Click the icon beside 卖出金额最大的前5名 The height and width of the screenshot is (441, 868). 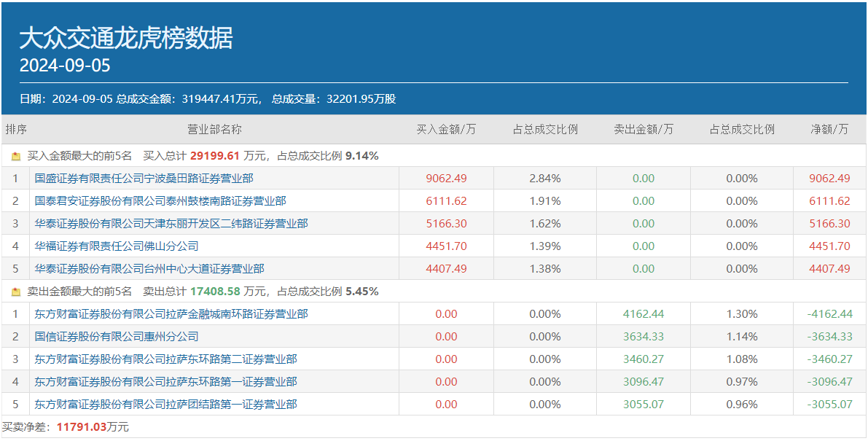[16, 292]
